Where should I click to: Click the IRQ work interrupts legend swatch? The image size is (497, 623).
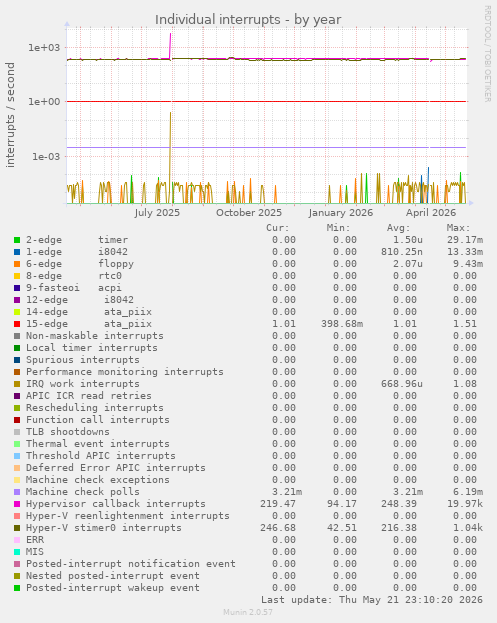[x=17, y=384]
